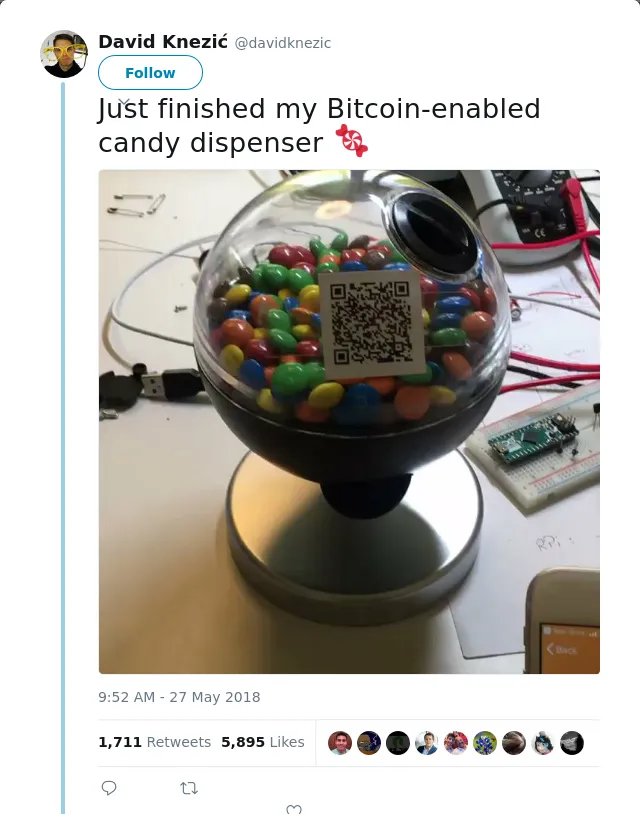Open the liker avatar of man in suit

coord(427,743)
